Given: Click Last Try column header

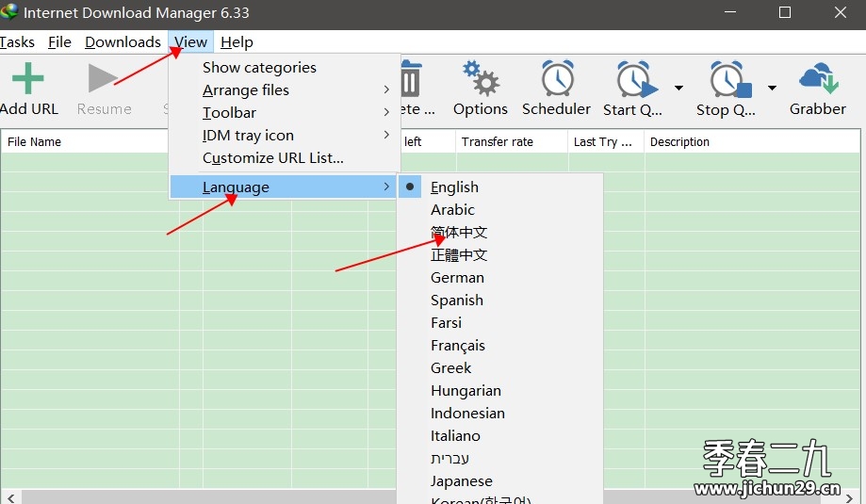Looking at the screenshot, I should tap(606, 142).
